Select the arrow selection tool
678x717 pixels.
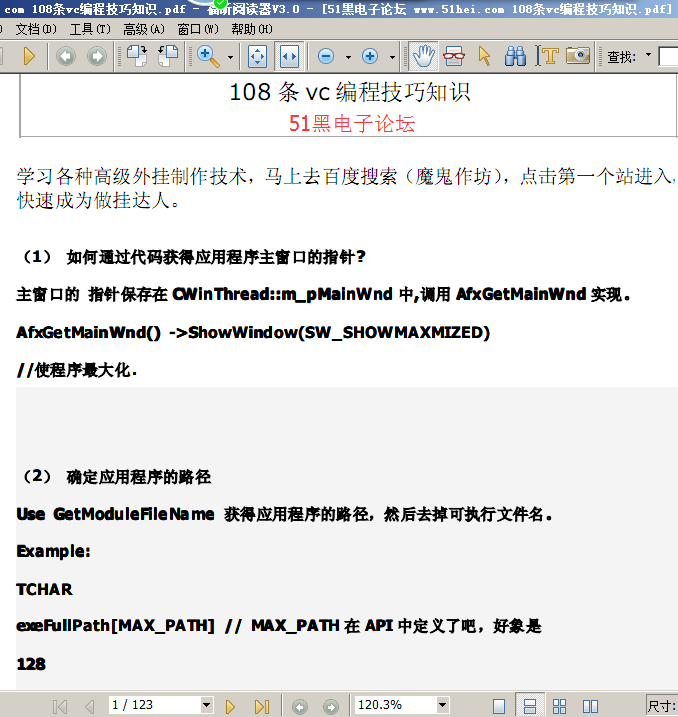tap(484, 57)
